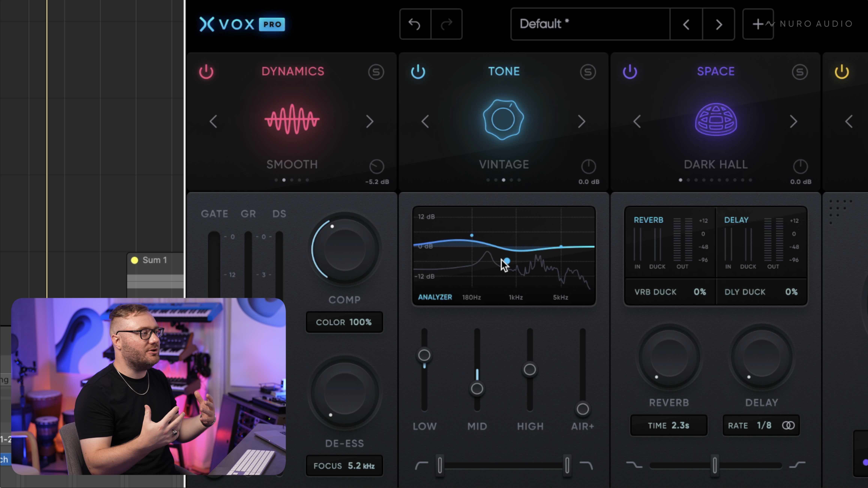Switch to previous Tone style before Vintage
Viewport: 868px width, 488px height.
[425, 122]
